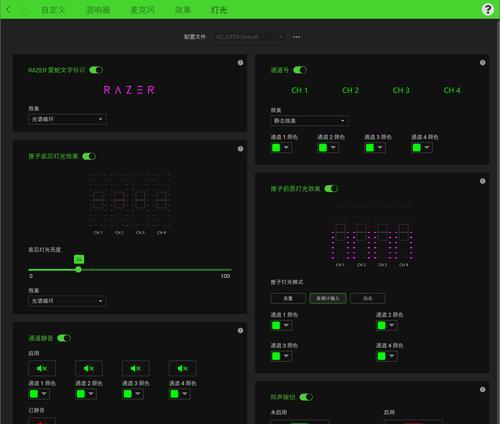Viewport: 500px width, 424px height.
Task: Toggle 通道静音 lighting switch
Action: (64, 338)
